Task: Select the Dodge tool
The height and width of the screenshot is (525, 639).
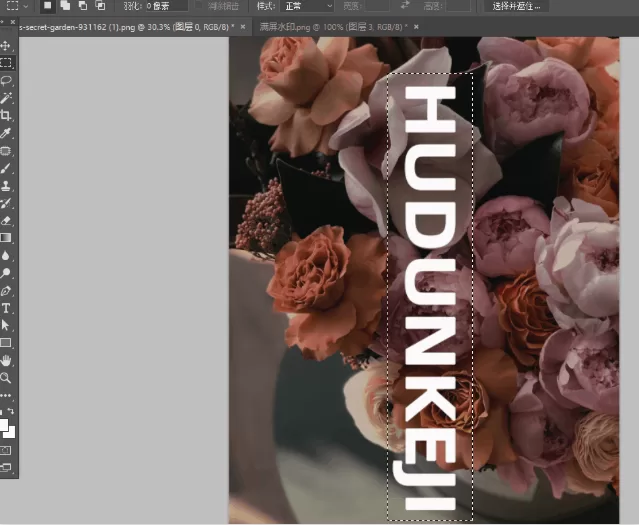Action: (6, 273)
